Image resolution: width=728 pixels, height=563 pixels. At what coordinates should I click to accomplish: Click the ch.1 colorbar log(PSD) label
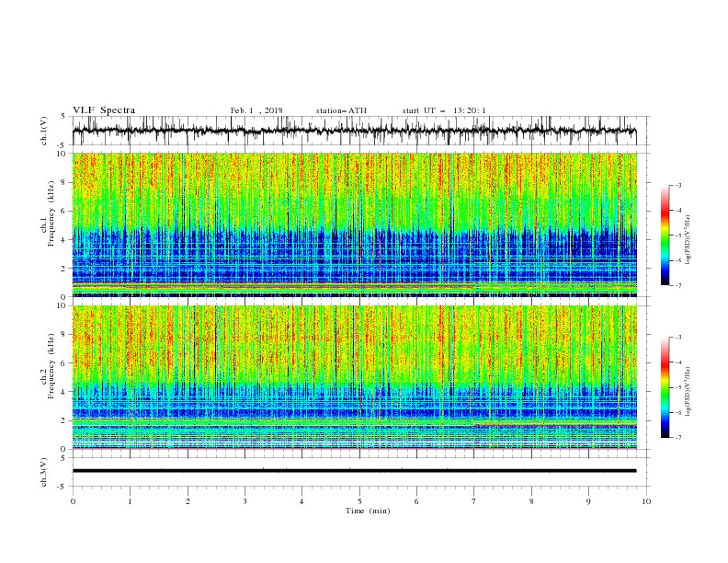[x=688, y=240]
